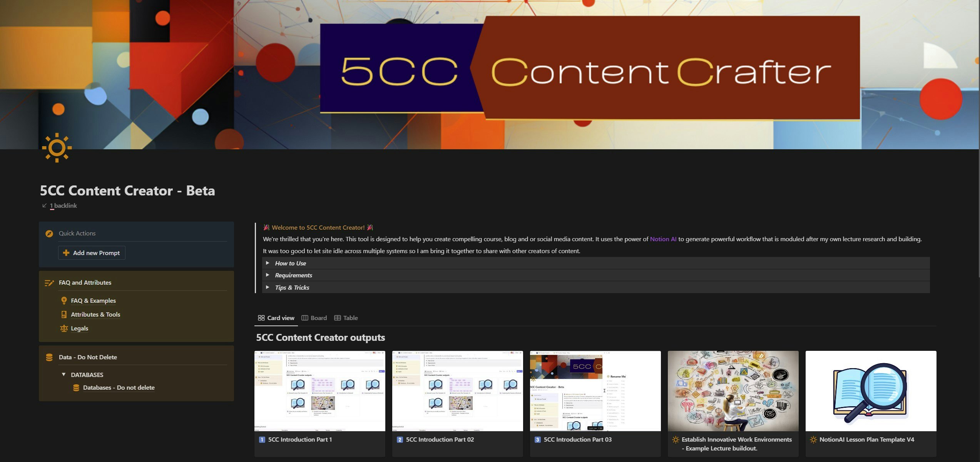Expand the How to Use toggle

[268, 263]
